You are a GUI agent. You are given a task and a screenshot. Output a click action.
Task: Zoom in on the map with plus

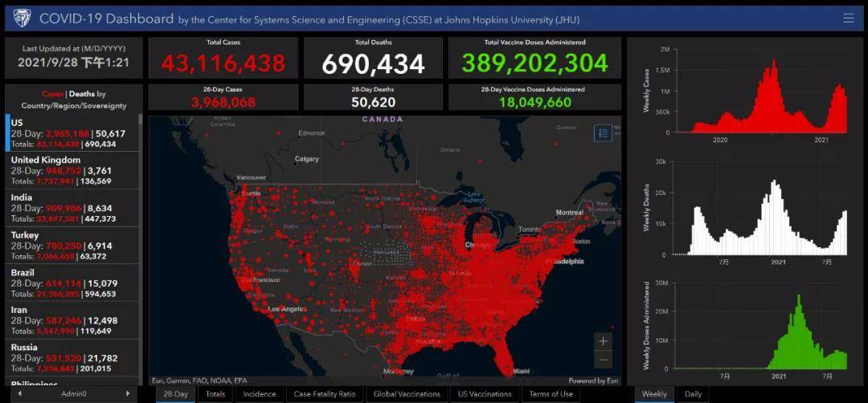coord(604,341)
